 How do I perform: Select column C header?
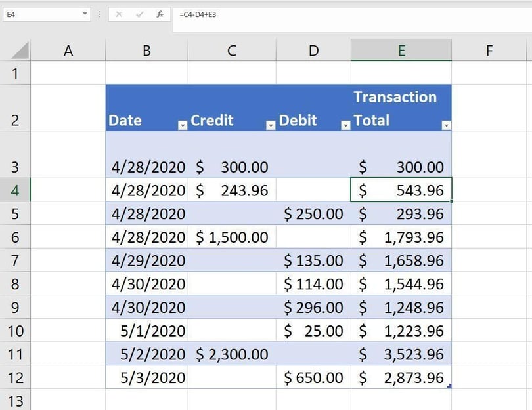(x=231, y=51)
